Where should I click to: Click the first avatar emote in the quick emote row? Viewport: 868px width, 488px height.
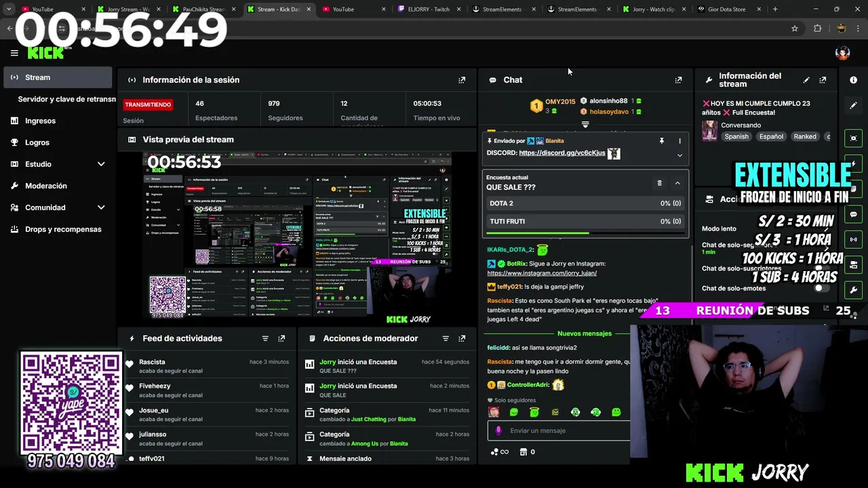tap(494, 412)
